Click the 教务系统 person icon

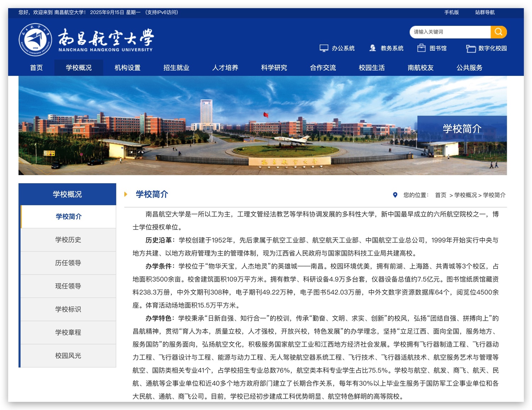(x=372, y=48)
